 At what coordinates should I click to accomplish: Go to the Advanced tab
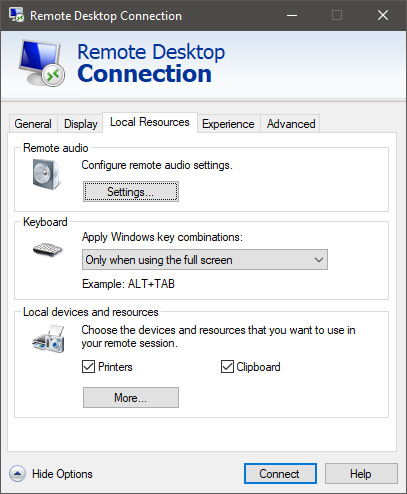tap(291, 124)
